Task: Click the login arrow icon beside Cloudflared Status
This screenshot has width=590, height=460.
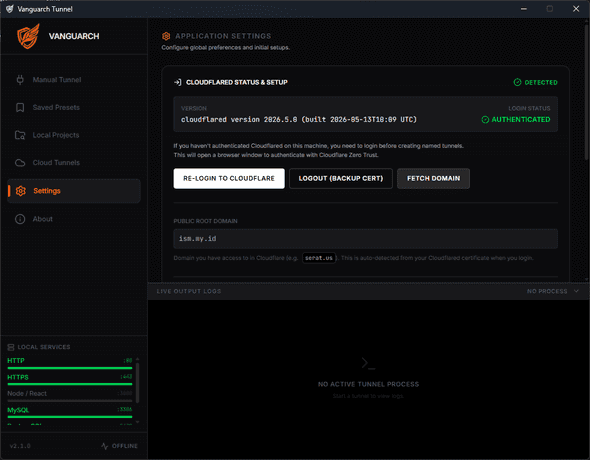Action: coord(178,82)
